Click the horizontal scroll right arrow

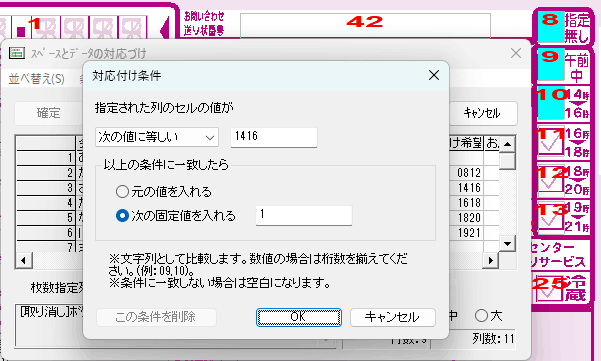[491, 260]
